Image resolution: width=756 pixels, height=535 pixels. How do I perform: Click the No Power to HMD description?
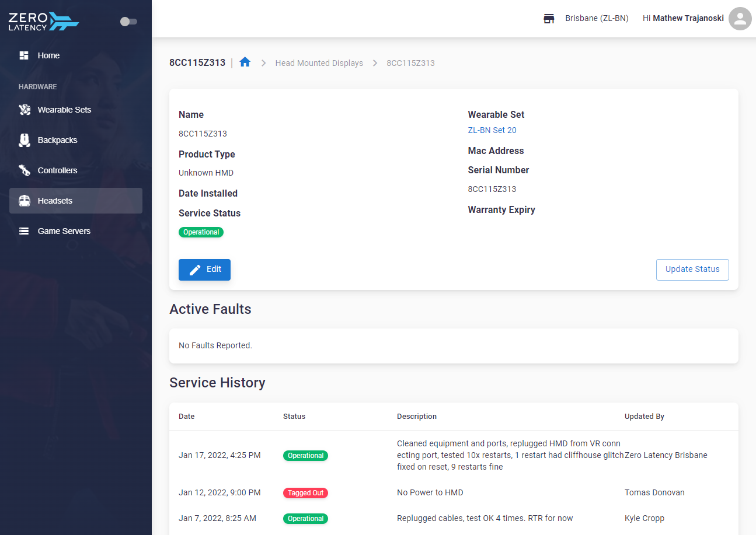[x=430, y=492]
